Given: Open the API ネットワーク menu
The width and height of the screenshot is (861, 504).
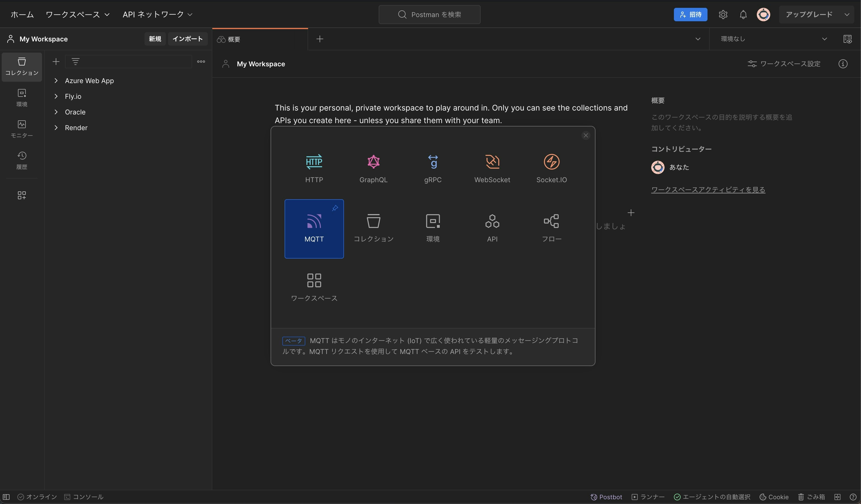Looking at the screenshot, I should pos(157,14).
